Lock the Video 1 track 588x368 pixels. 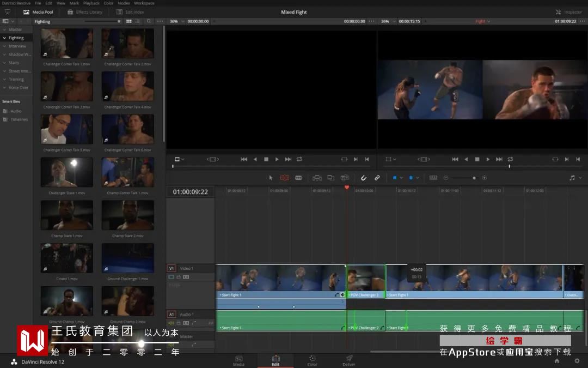coord(179,277)
